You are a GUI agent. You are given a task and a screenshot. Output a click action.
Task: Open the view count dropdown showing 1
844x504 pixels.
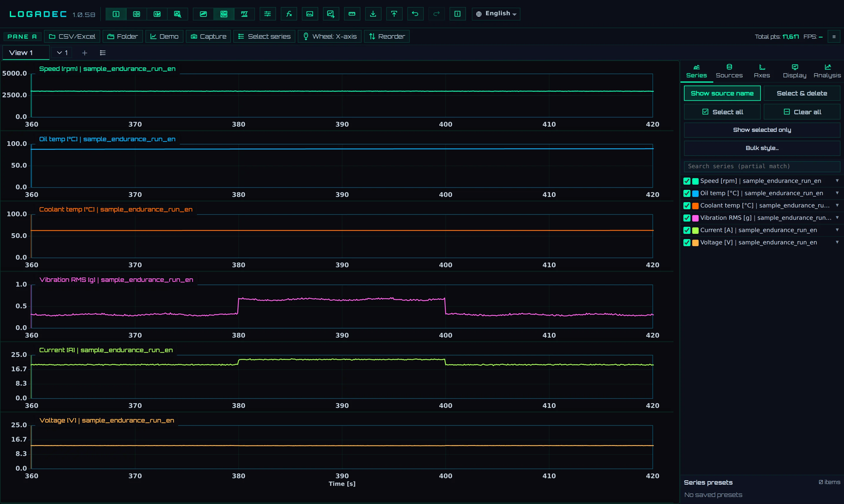coord(62,53)
